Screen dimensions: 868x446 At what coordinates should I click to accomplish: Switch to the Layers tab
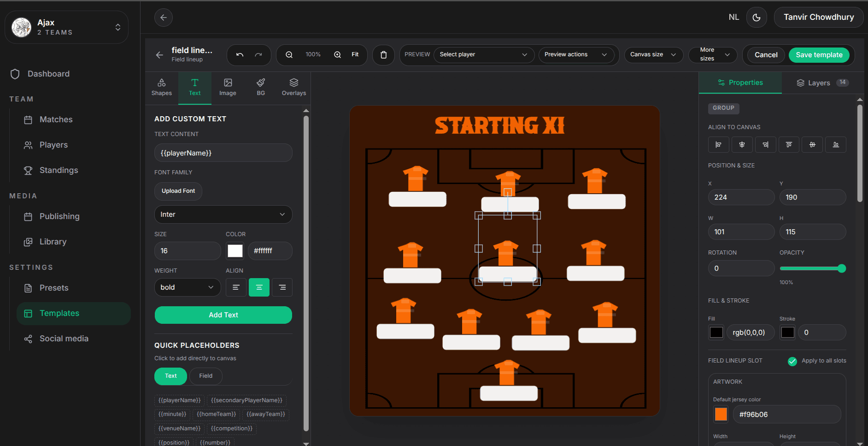click(823, 83)
